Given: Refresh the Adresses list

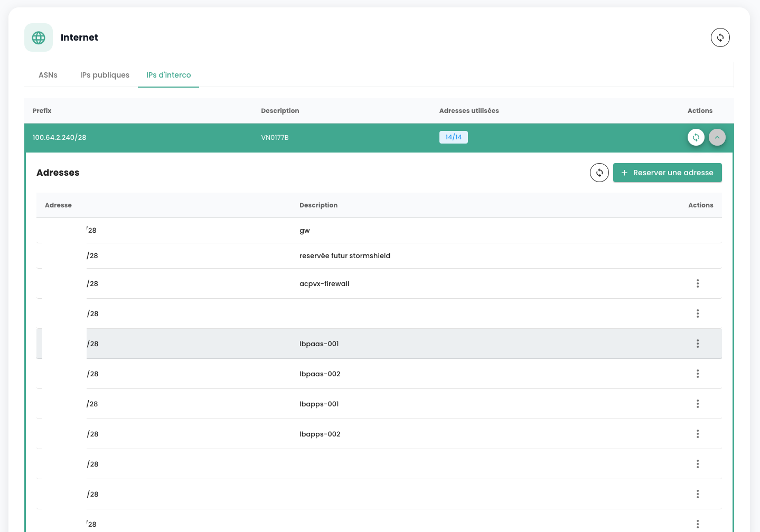Looking at the screenshot, I should click(x=599, y=173).
